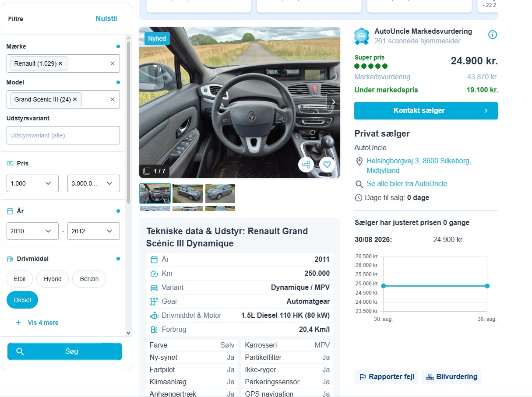Viewport: 532px width, 397px height.
Task: Click engine icon in Drivmiddel & Motor row
Action: (154, 316)
